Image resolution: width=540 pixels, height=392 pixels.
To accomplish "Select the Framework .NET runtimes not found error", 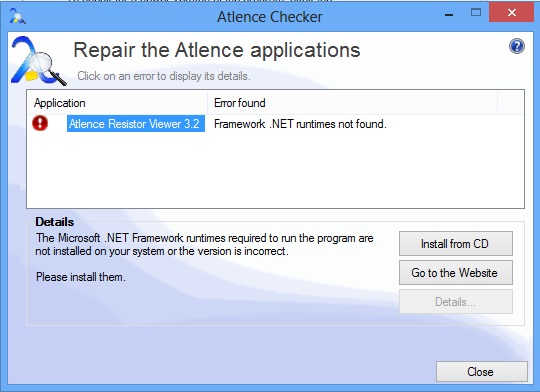I will pyautogui.click(x=300, y=124).
